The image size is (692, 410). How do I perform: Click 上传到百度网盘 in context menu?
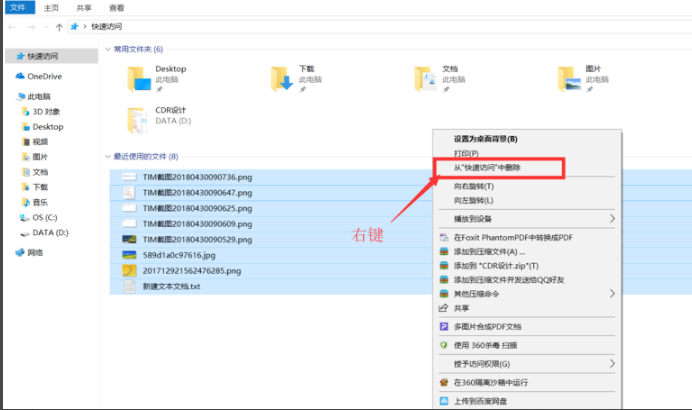pos(488,401)
